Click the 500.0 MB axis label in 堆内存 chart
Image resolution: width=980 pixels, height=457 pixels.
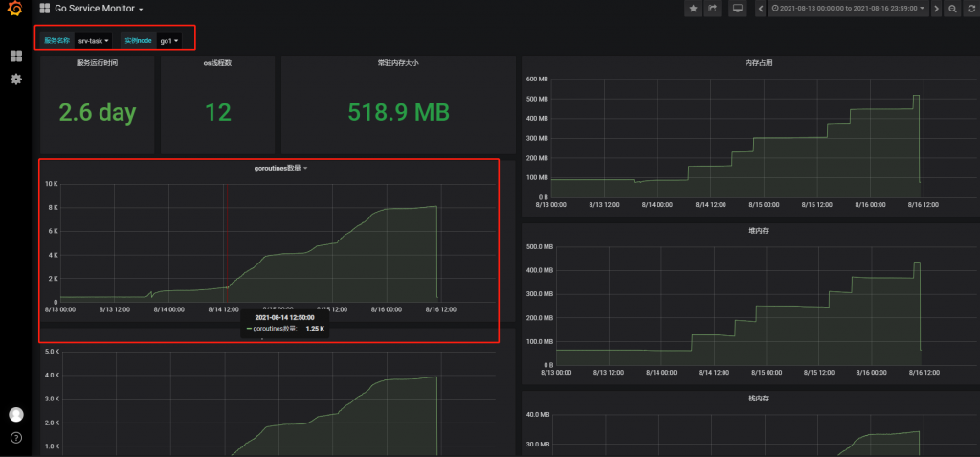pos(540,246)
